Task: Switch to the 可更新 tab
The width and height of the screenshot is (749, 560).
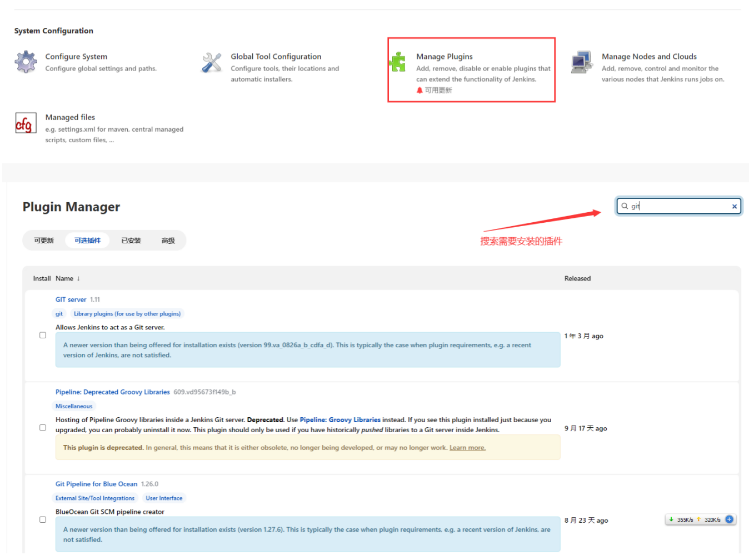Action: click(44, 241)
